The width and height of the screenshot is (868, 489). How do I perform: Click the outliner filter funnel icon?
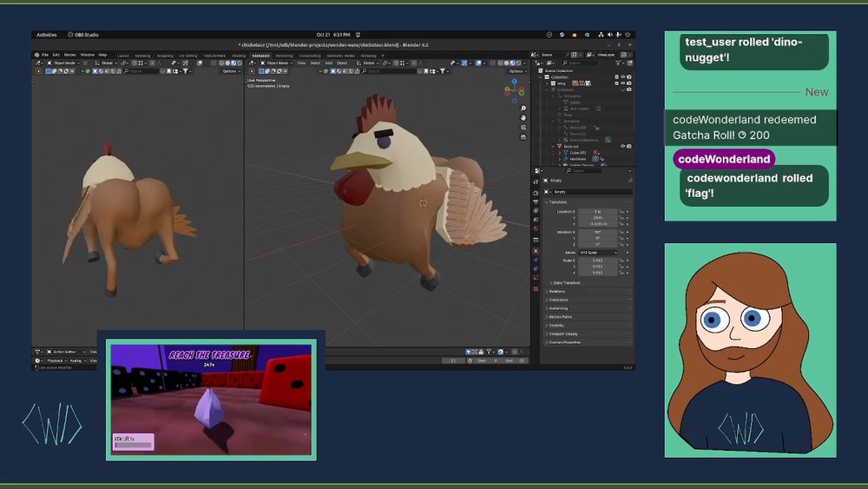618,63
